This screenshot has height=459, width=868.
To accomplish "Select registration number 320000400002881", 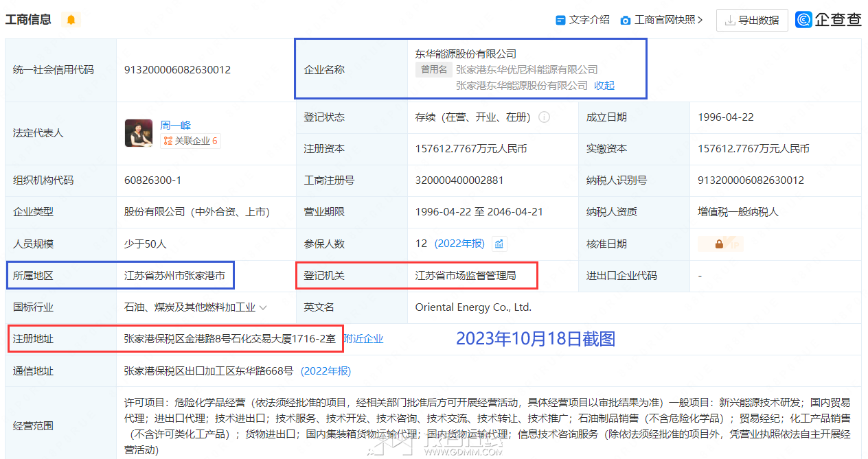I will [459, 180].
